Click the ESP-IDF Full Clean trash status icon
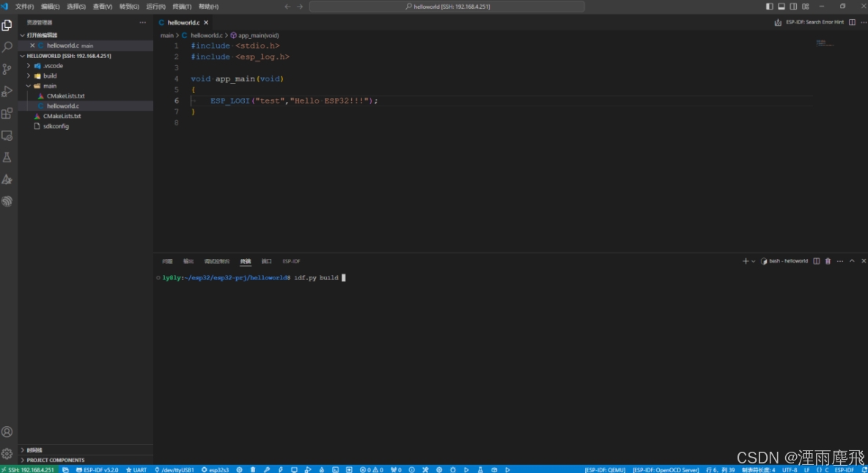The width and height of the screenshot is (868, 473). click(253, 469)
